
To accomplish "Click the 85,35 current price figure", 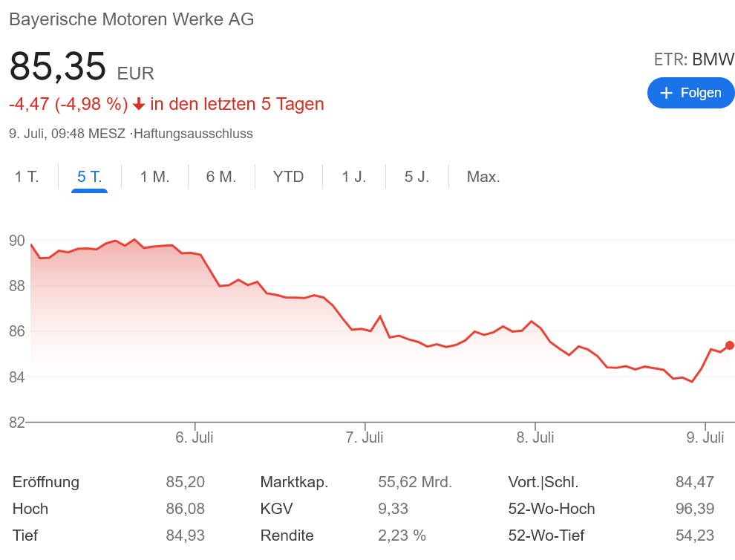I will click(58, 67).
